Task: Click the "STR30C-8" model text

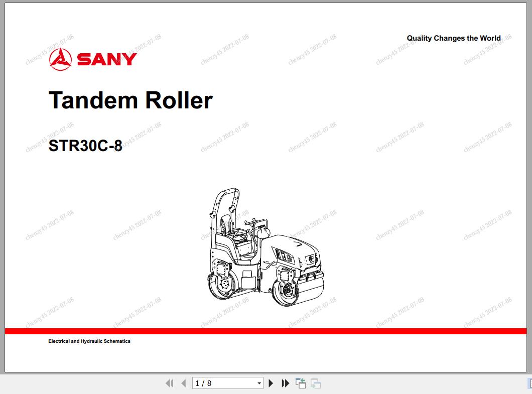Action: (x=85, y=146)
